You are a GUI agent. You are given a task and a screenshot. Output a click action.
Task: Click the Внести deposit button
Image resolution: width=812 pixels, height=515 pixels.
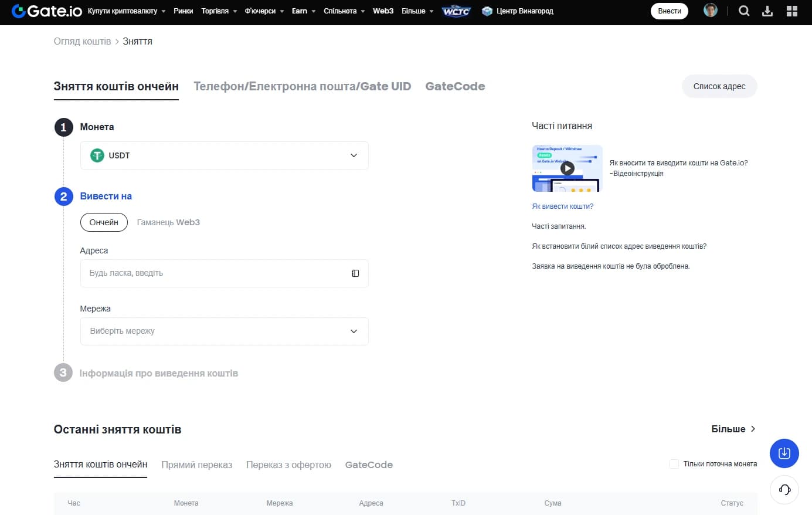coord(670,11)
